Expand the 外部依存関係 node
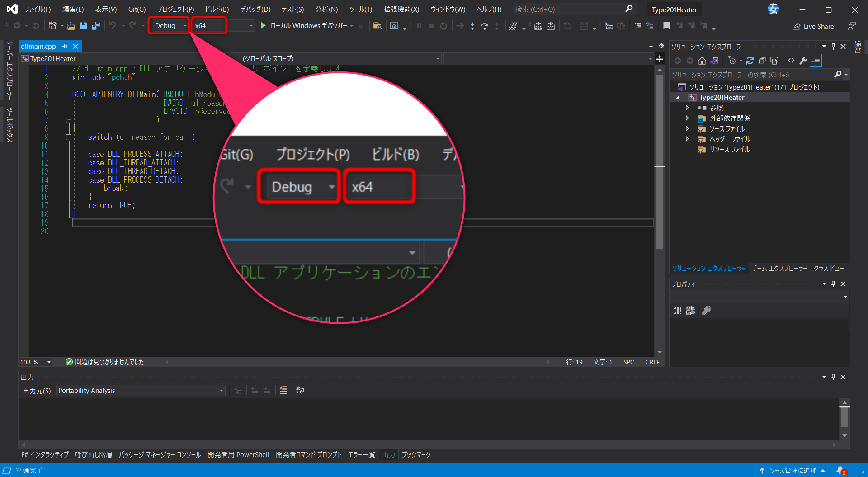 click(687, 118)
